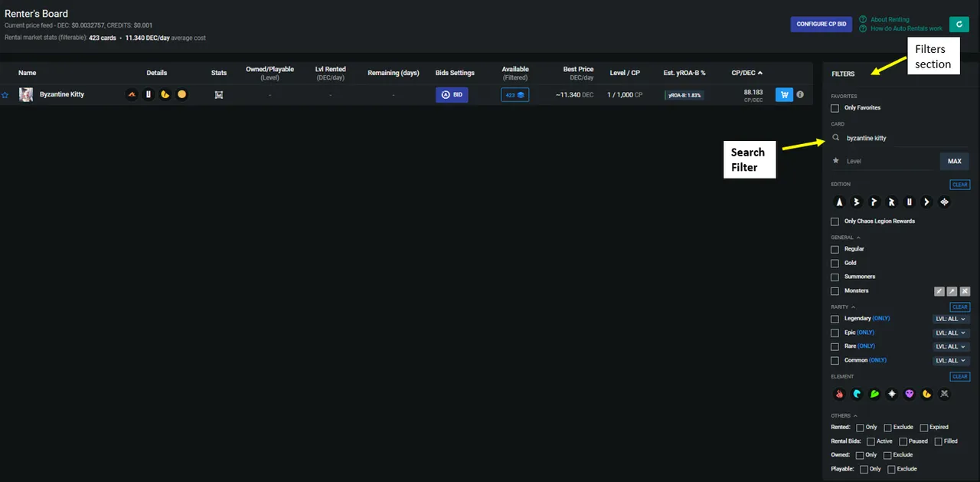Image resolution: width=980 pixels, height=482 pixels.
Task: Filter by Untamed edition icon
Action: pos(910,202)
